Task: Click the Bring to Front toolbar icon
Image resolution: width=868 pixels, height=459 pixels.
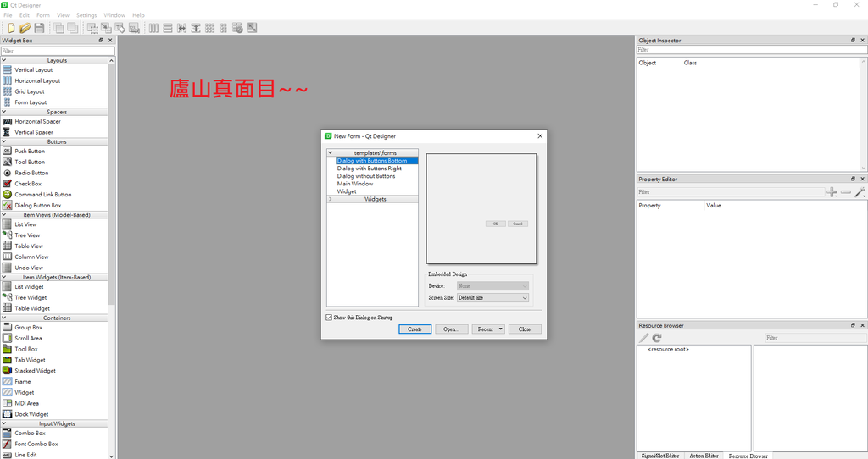Action: 72,28
